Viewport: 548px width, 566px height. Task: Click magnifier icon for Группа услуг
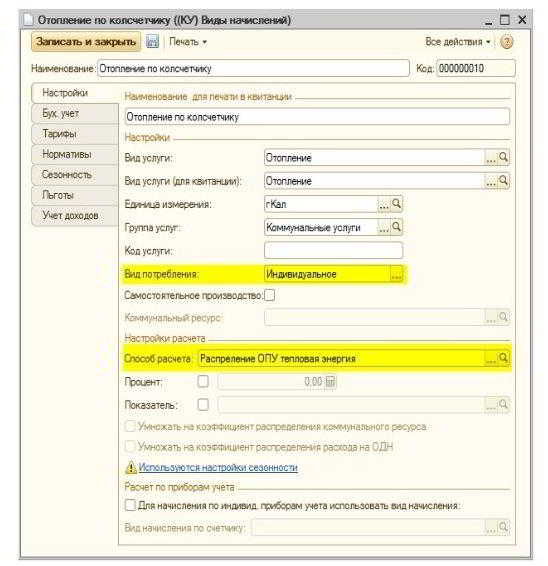396,227
